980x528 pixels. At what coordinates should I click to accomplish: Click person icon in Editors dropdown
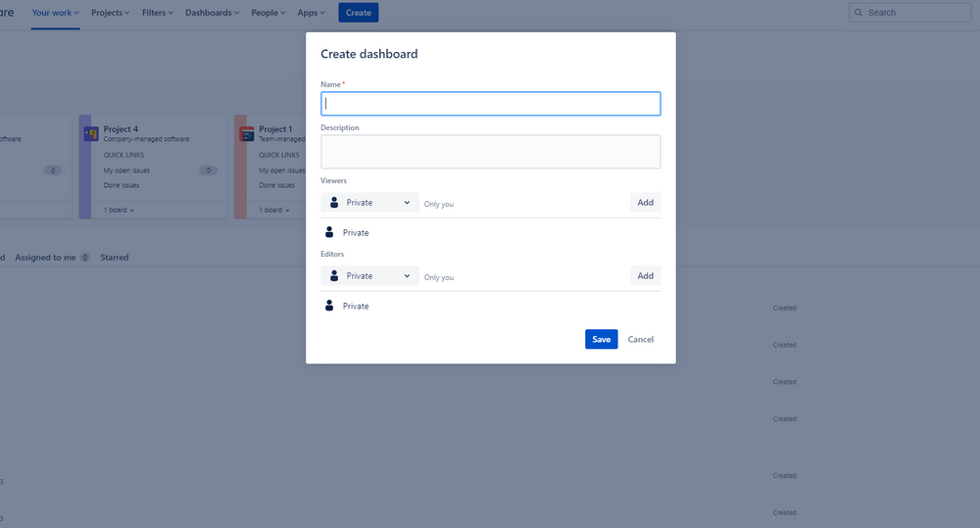coord(334,275)
